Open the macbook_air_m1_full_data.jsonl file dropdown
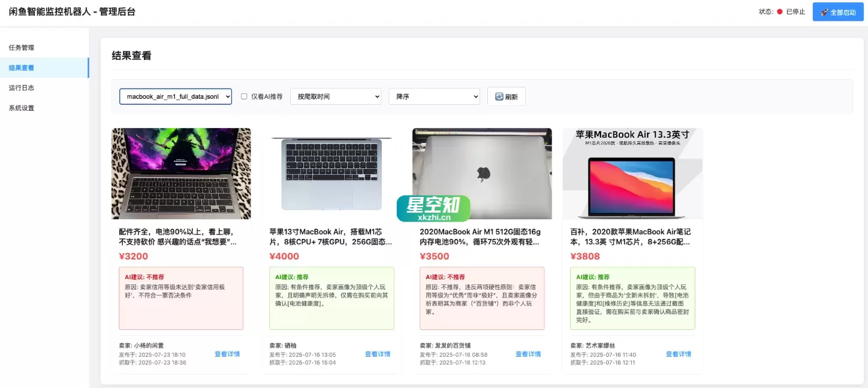The height and width of the screenshot is (388, 868). tap(175, 96)
